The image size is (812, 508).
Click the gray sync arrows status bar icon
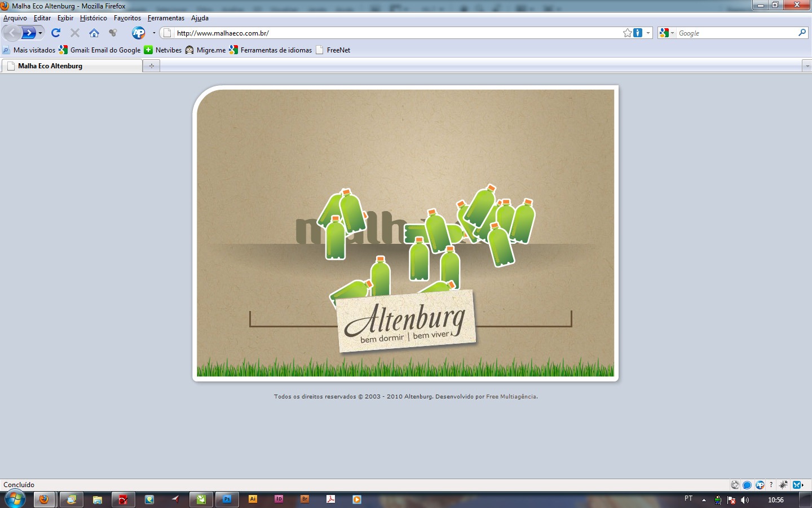tap(735, 485)
